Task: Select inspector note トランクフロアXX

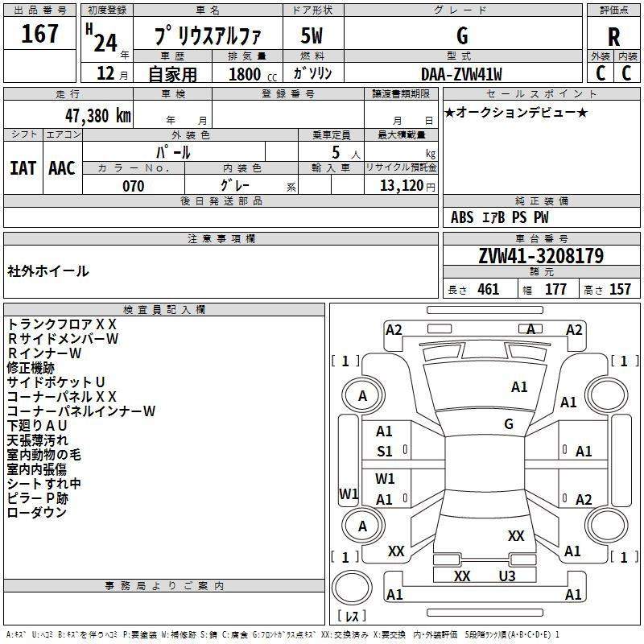Action: [x=62, y=324]
